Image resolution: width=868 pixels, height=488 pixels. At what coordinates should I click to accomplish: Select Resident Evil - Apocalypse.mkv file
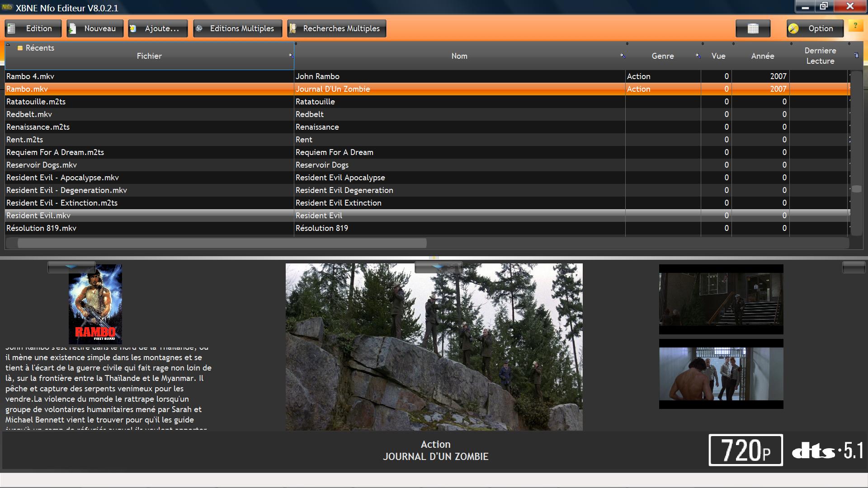149,178
